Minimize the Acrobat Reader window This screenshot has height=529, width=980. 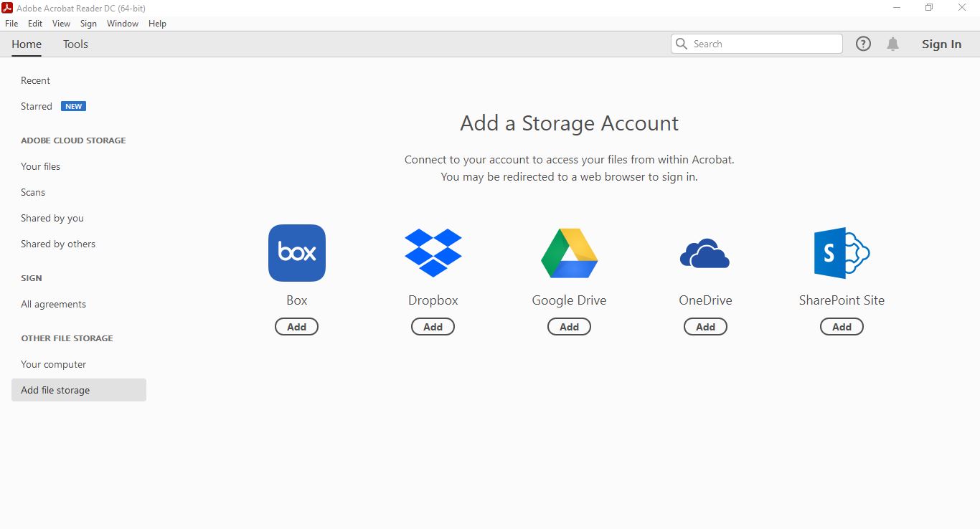(x=897, y=8)
